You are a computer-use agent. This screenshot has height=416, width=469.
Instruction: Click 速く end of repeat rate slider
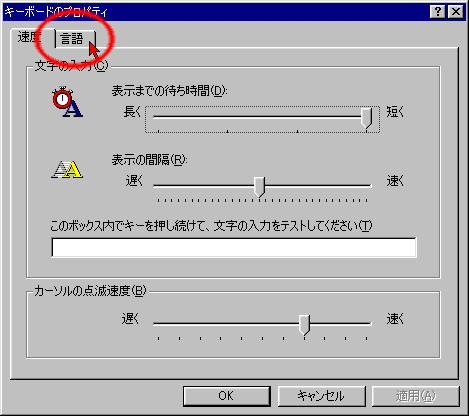[395, 181]
